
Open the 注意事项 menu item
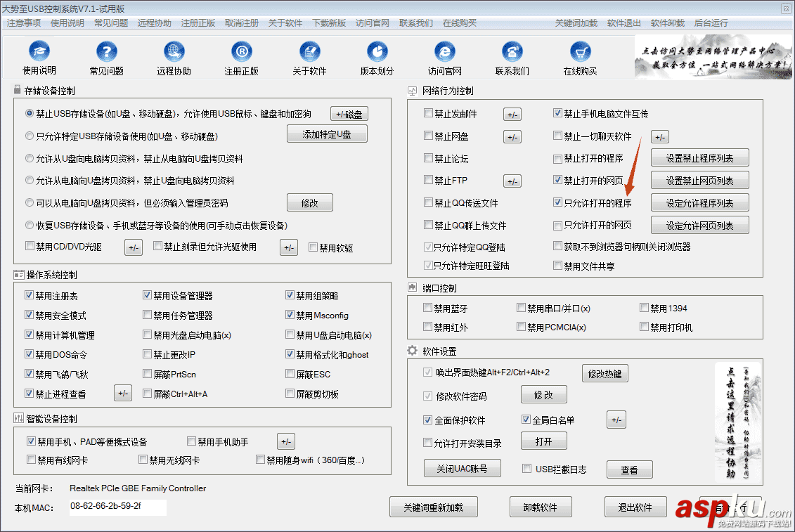click(x=23, y=22)
